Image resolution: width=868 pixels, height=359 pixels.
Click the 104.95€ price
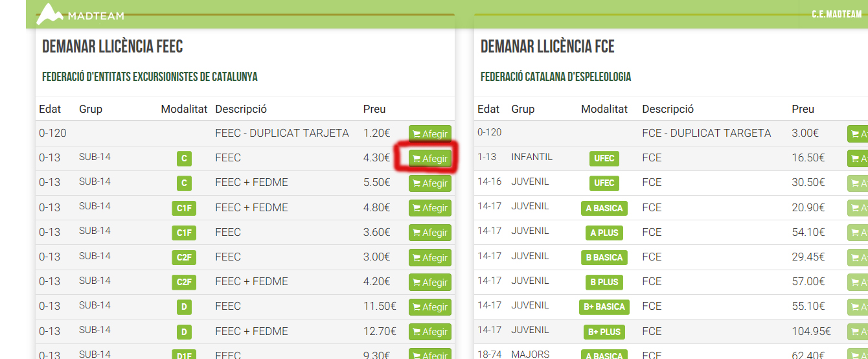click(811, 331)
